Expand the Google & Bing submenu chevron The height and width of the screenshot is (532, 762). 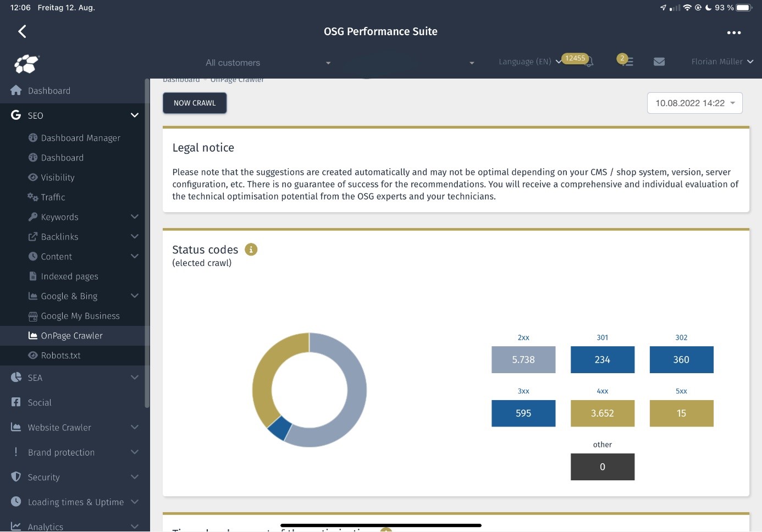(x=135, y=296)
